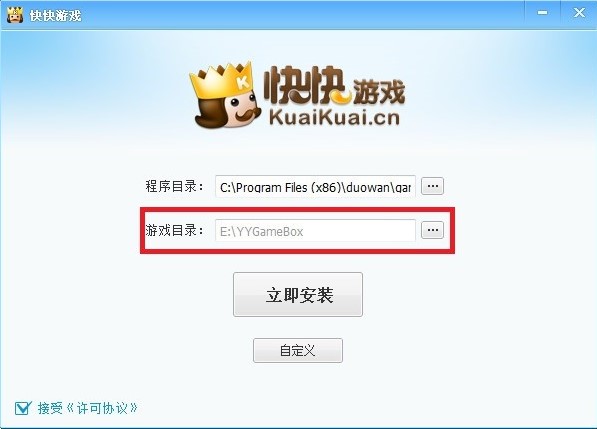Toggle the 接受 license checkbox
The height and width of the screenshot is (429, 597).
tap(23, 408)
